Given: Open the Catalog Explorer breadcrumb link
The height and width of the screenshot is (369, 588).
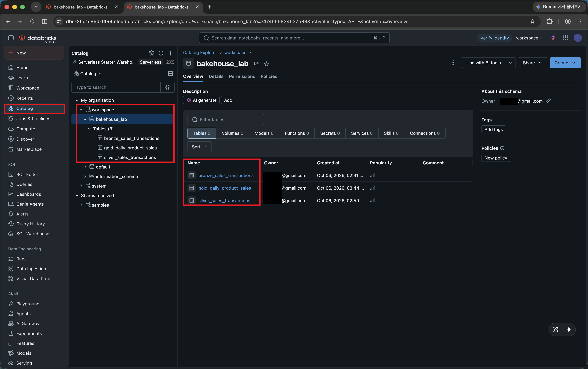Looking at the screenshot, I should (x=200, y=53).
